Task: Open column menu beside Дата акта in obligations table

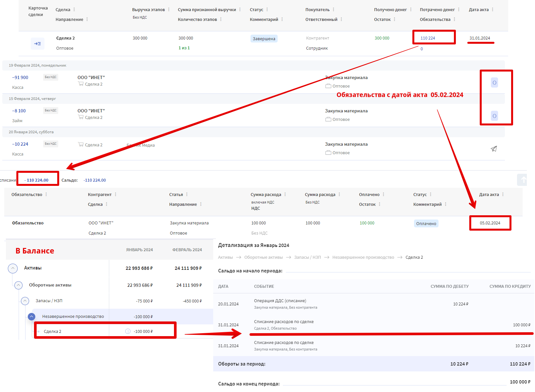Action: point(503,194)
